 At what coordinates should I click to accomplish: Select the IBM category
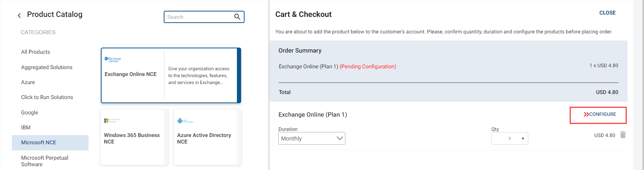[x=26, y=127]
